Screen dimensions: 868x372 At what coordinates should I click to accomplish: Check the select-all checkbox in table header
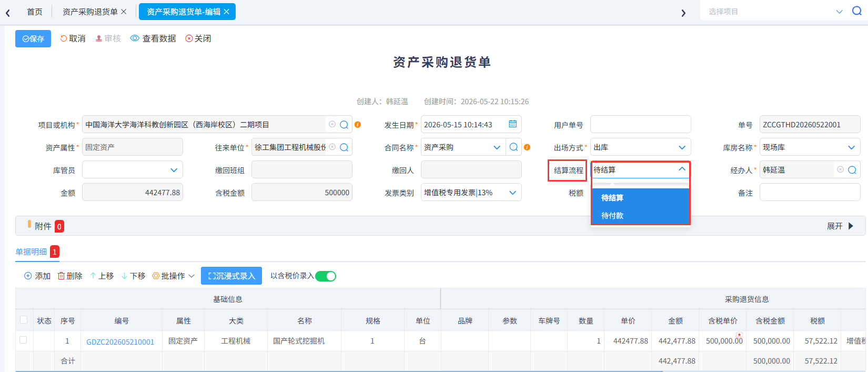[x=23, y=320]
